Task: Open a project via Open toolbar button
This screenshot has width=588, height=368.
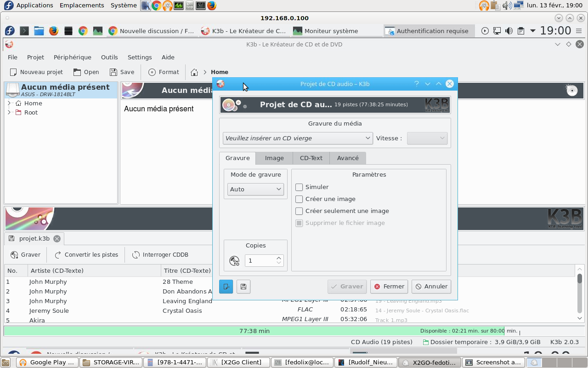Action: pyautogui.click(x=86, y=72)
